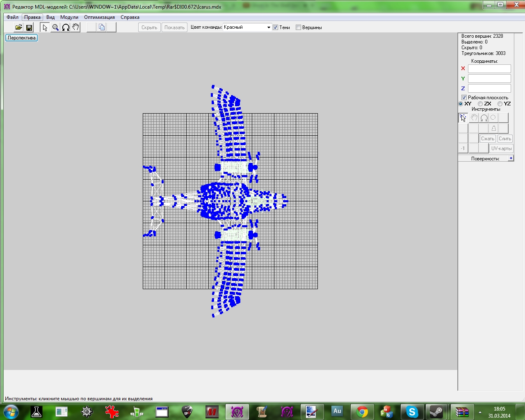Pick the hand pan tool in toolbar
525x420 pixels.
pos(75,27)
